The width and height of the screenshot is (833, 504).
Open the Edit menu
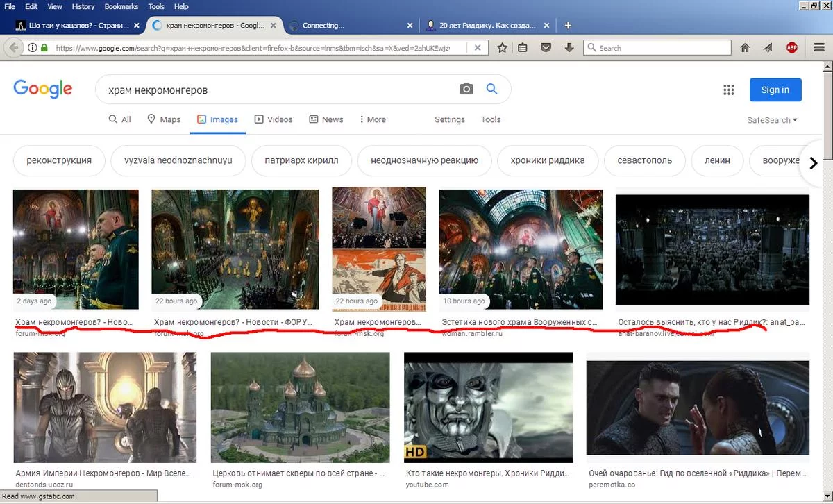[x=31, y=6]
